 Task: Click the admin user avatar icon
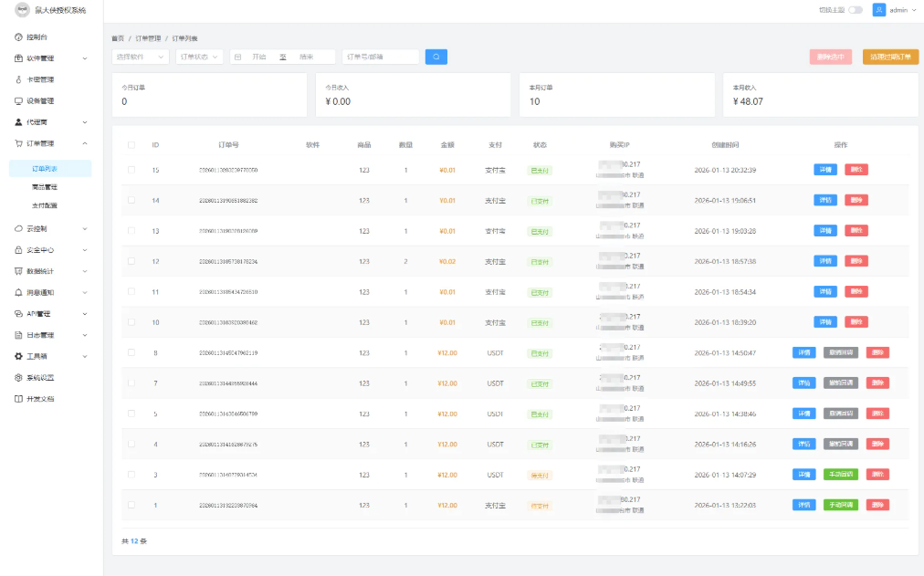pos(879,10)
